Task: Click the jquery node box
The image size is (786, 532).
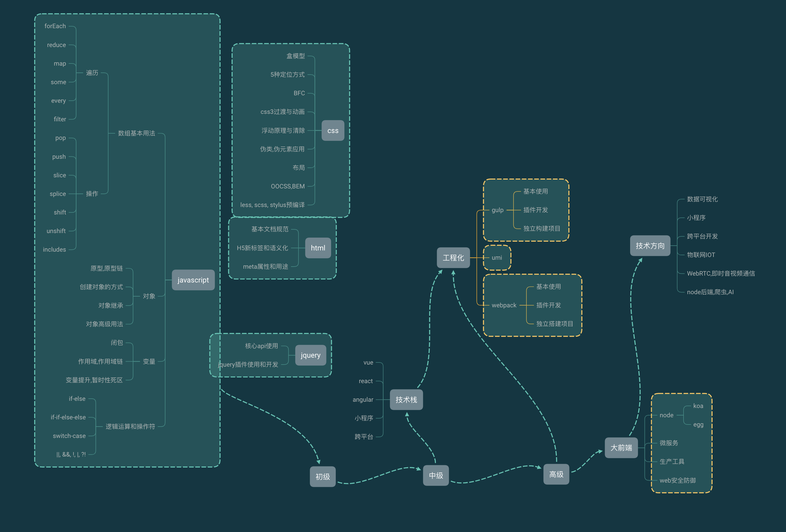Action: point(310,355)
